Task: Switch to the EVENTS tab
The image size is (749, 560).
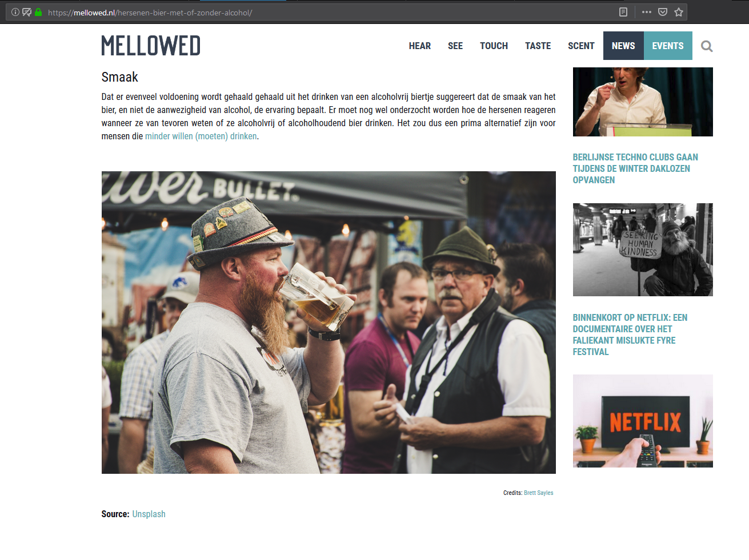Action: (668, 46)
